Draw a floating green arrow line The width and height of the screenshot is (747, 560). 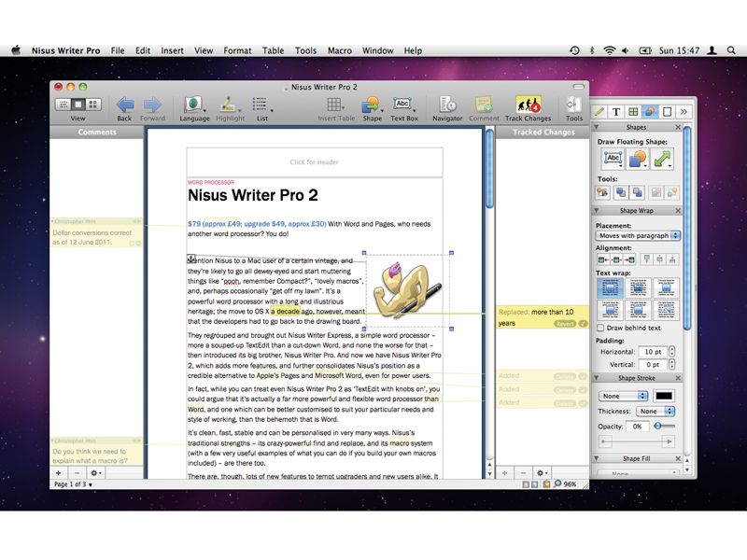[662, 159]
